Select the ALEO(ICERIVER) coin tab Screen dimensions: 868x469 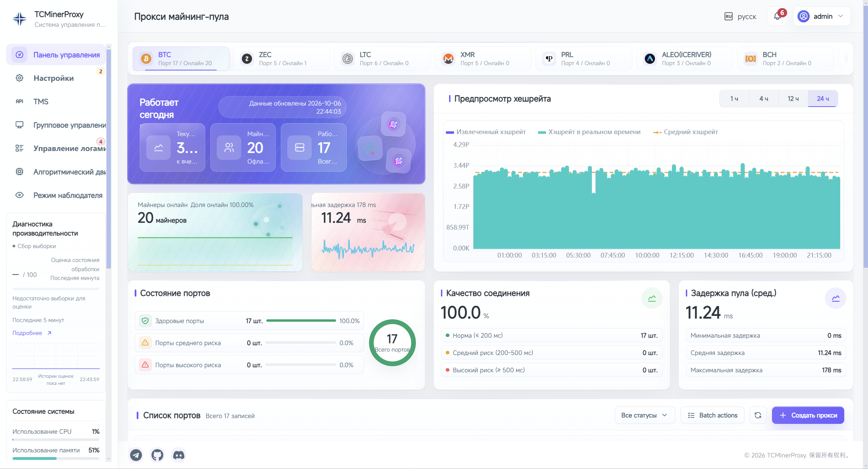click(x=684, y=58)
